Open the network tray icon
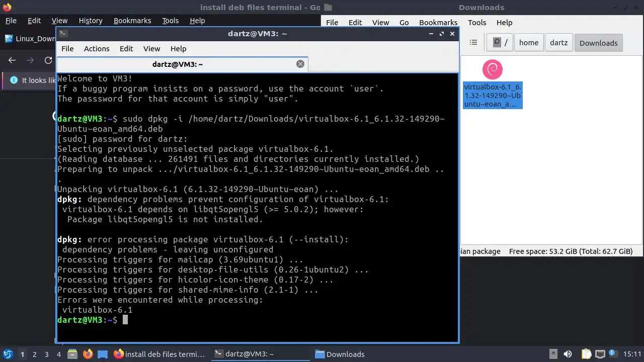 point(600,354)
